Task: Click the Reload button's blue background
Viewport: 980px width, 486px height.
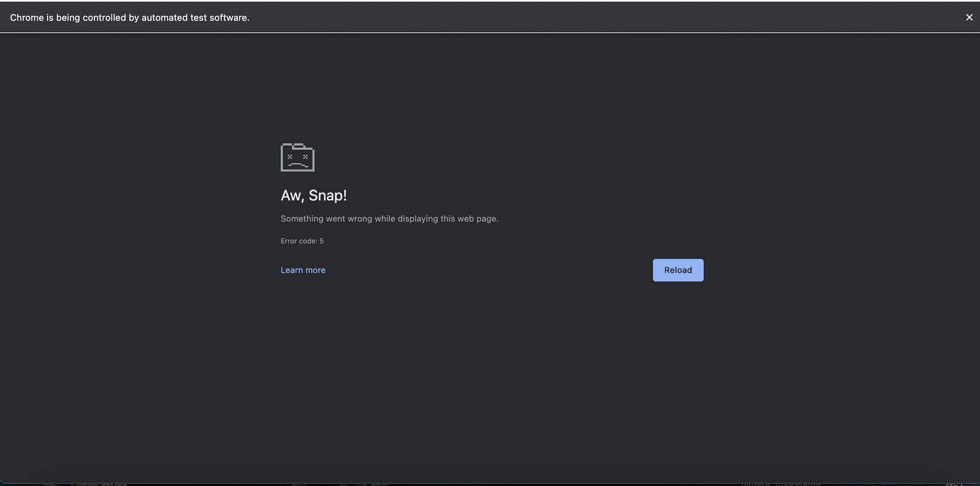Action: [x=678, y=270]
